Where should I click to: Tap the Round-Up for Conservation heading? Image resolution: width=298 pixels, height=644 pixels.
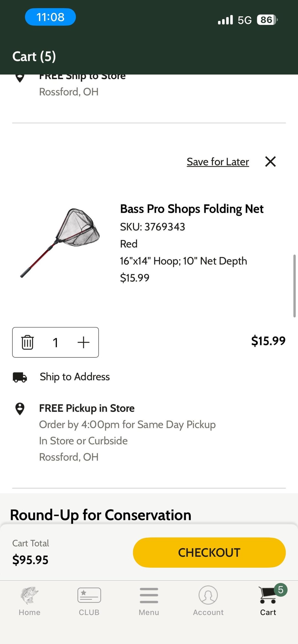click(101, 515)
